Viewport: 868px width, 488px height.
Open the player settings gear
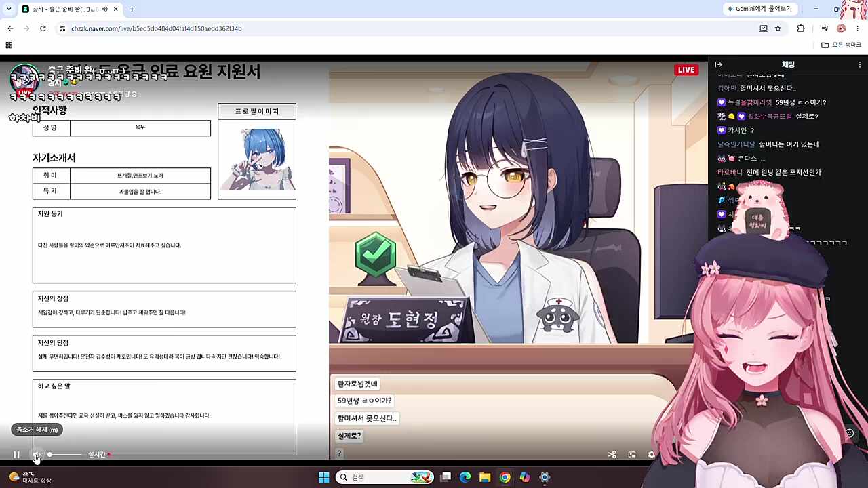[x=652, y=455]
